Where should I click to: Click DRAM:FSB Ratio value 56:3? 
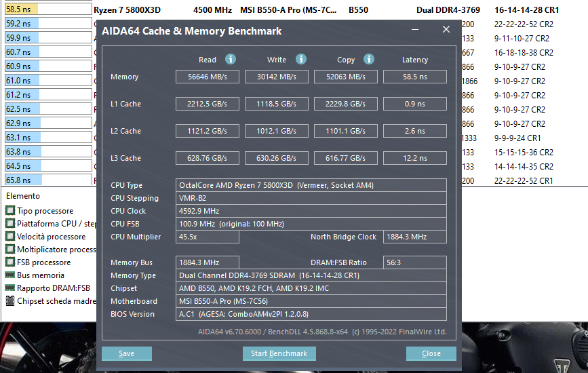415,262
